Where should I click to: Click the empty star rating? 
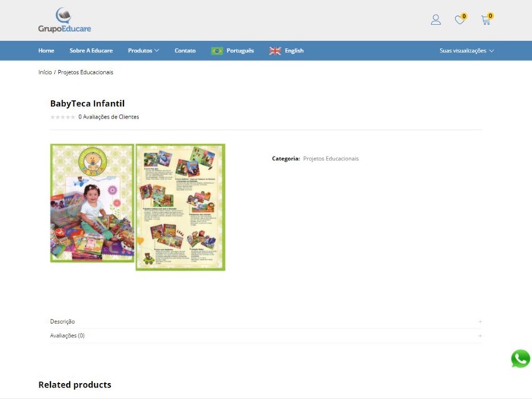[63, 117]
